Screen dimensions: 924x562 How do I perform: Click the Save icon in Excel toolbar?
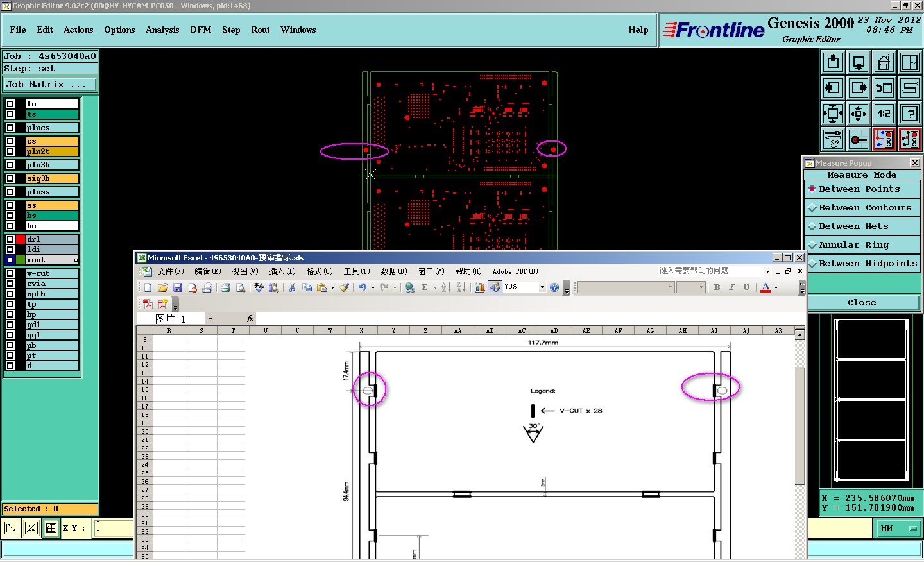(178, 287)
